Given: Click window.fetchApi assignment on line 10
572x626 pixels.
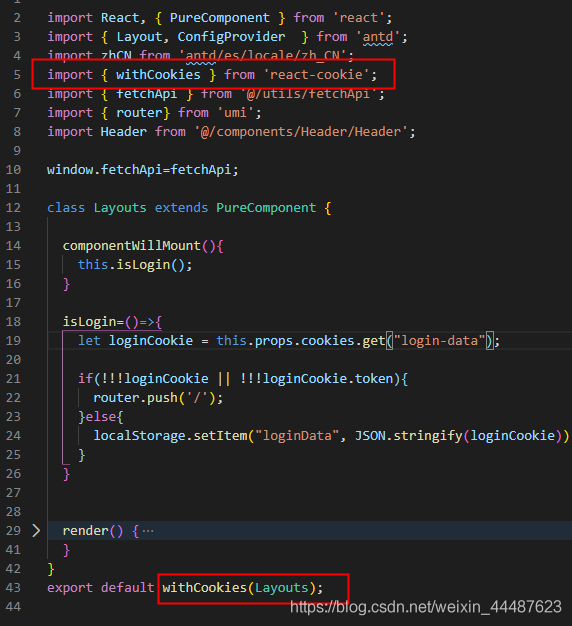Looking at the screenshot, I should [143, 170].
